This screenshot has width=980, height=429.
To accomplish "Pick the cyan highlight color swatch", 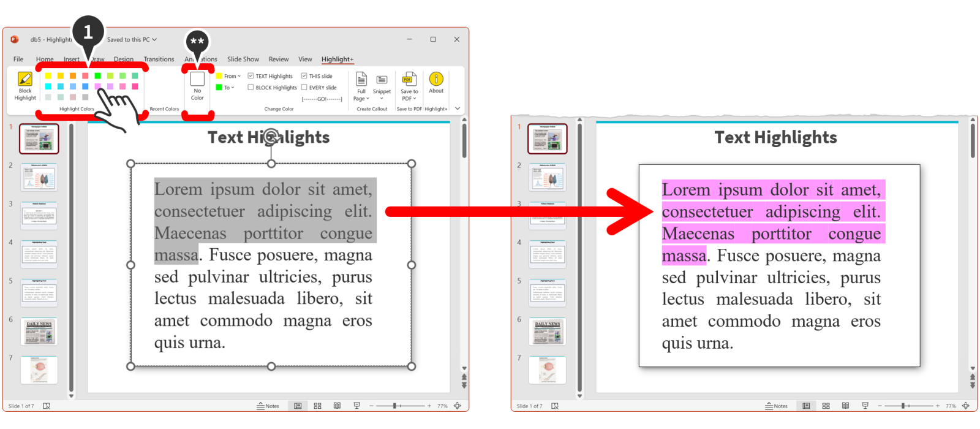I will click(x=48, y=86).
